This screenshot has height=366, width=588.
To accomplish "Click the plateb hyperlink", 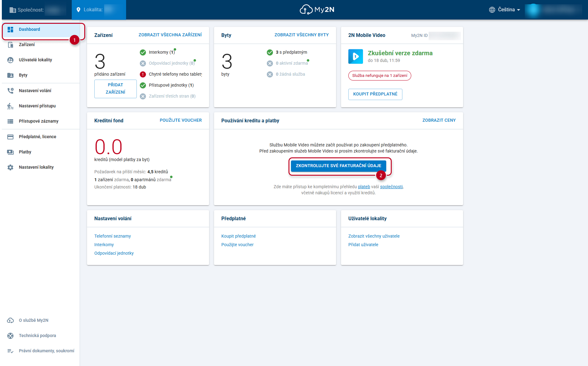I will [x=364, y=187].
